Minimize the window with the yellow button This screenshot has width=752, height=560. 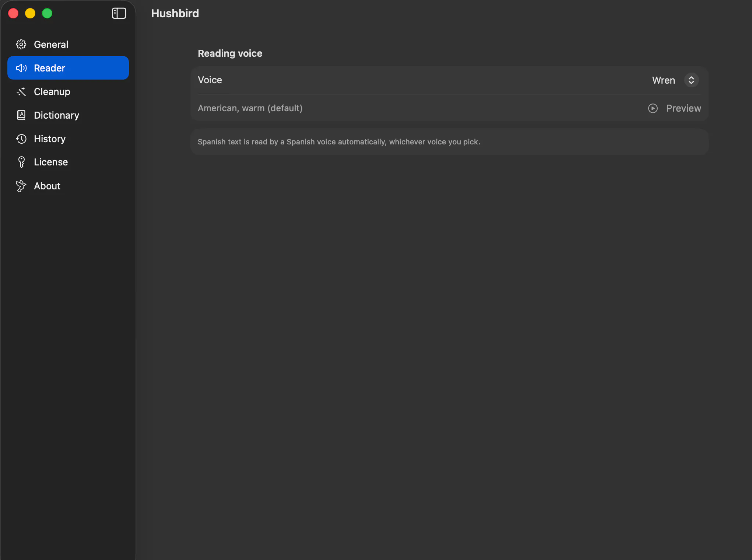[x=30, y=14]
